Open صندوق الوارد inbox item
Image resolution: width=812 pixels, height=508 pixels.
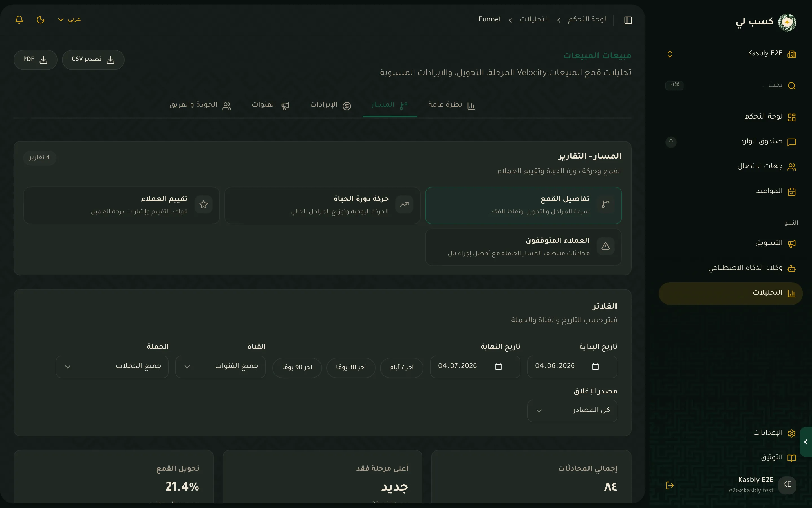pos(731,142)
